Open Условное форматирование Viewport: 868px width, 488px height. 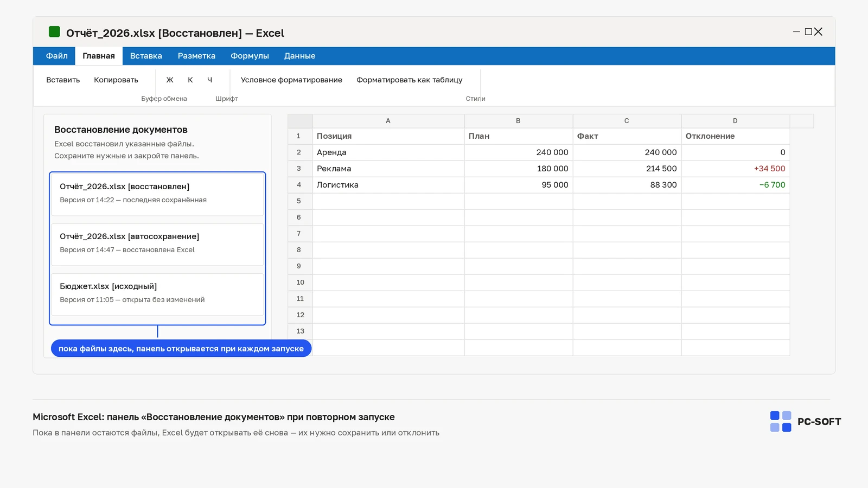point(291,80)
